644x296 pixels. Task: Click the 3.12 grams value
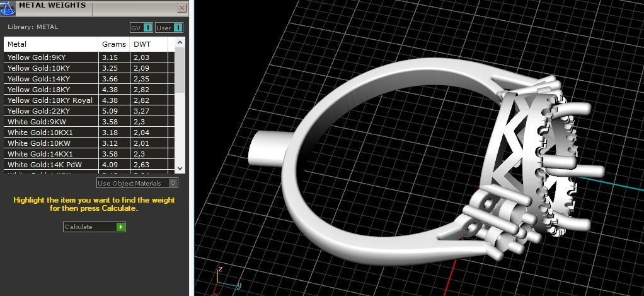click(x=110, y=143)
